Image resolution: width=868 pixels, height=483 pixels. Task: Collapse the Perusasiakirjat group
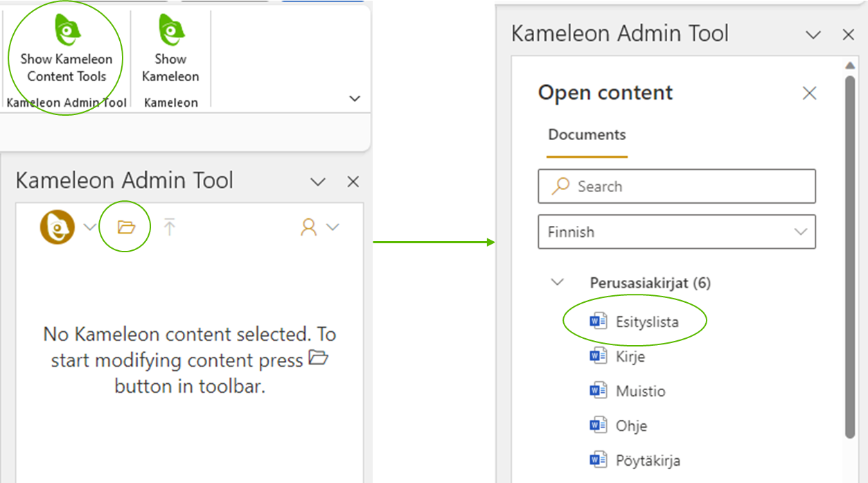(x=557, y=283)
